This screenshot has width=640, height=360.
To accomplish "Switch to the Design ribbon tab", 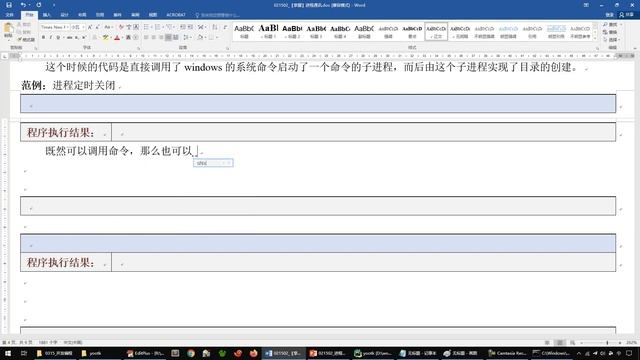I will [64, 15].
